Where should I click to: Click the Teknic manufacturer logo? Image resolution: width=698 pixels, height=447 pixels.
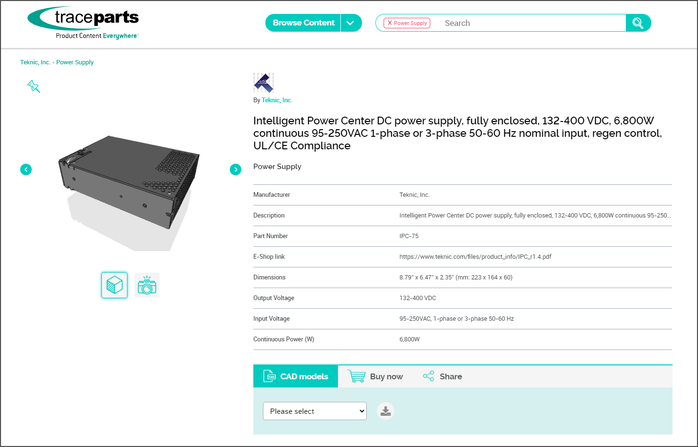(262, 83)
